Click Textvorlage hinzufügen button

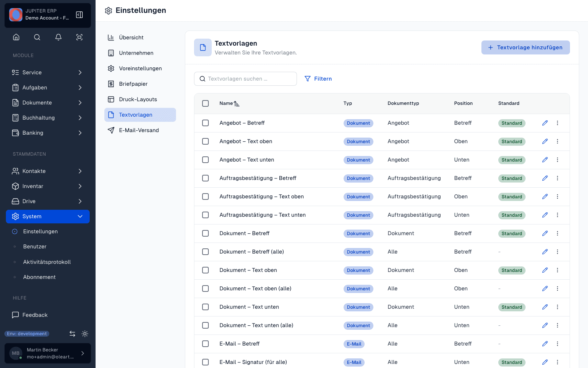[526, 47]
